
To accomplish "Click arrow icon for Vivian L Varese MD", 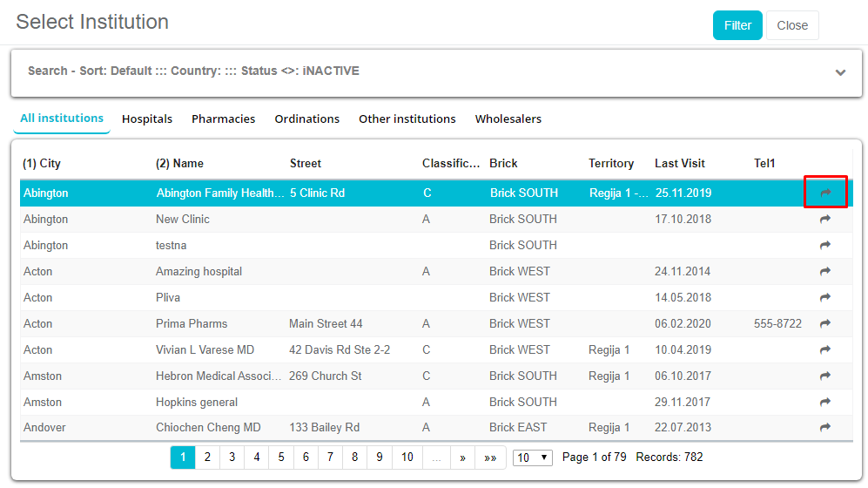I will pos(825,349).
